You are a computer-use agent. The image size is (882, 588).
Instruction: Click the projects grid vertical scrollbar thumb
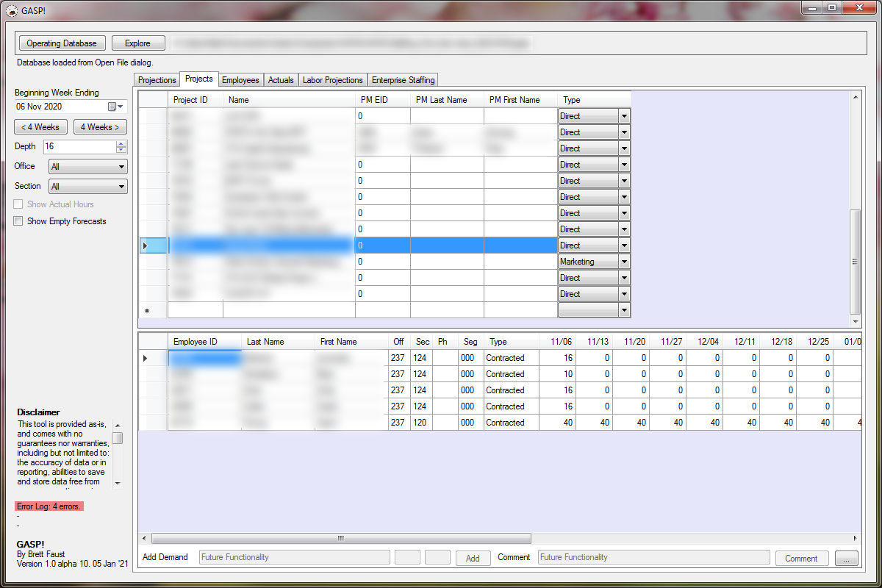point(855,261)
